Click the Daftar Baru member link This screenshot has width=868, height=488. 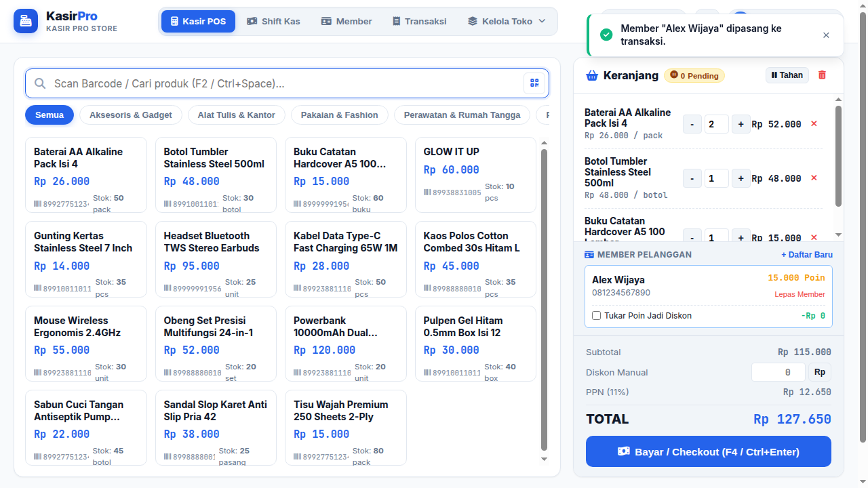point(807,255)
